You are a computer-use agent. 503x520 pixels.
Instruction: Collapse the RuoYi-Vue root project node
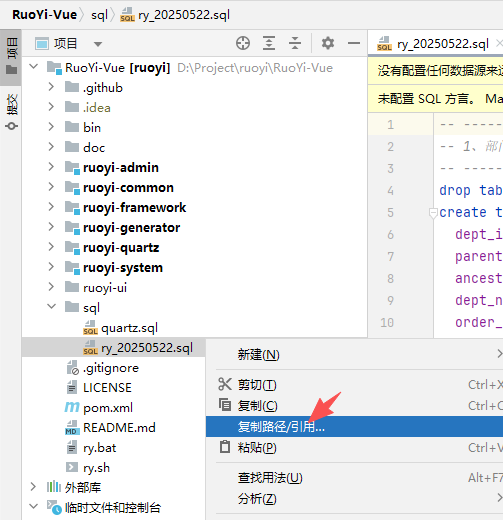tap(34, 66)
